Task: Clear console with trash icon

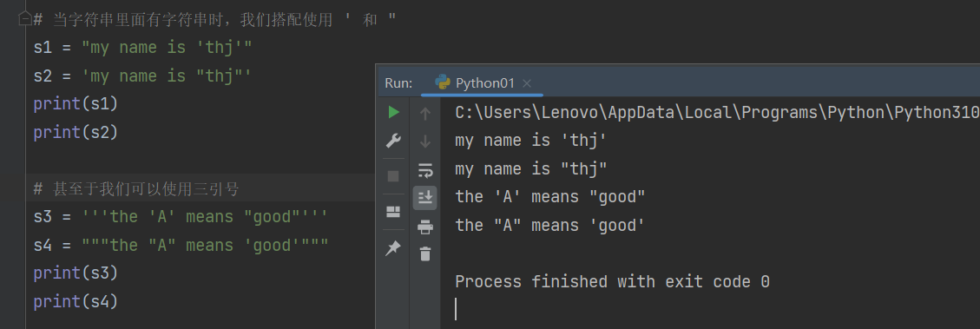Action: coord(425,254)
